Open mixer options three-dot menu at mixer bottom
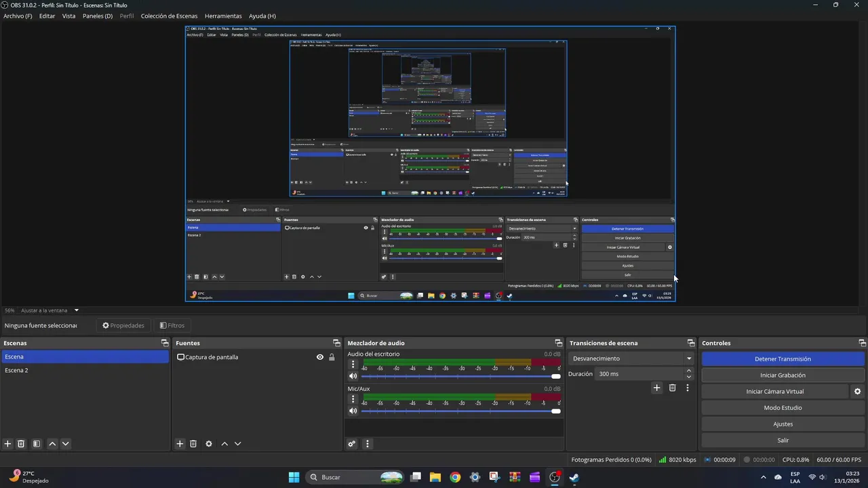868x488 pixels. click(368, 444)
